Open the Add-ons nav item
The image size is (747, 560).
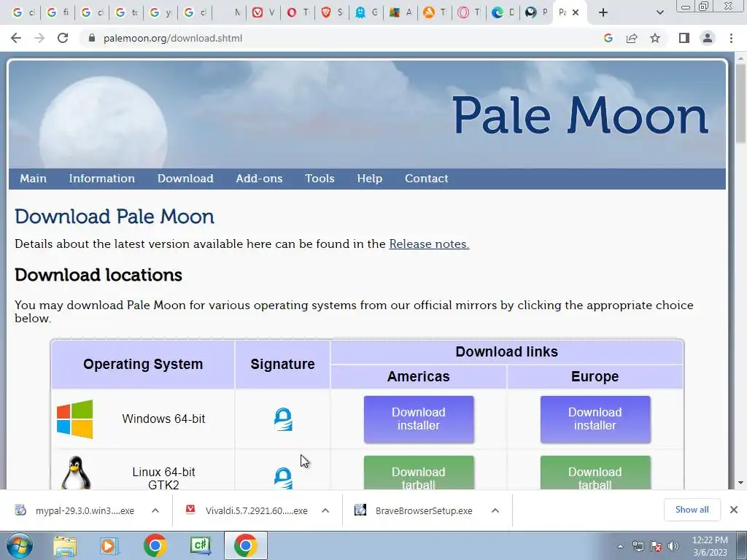(259, 179)
